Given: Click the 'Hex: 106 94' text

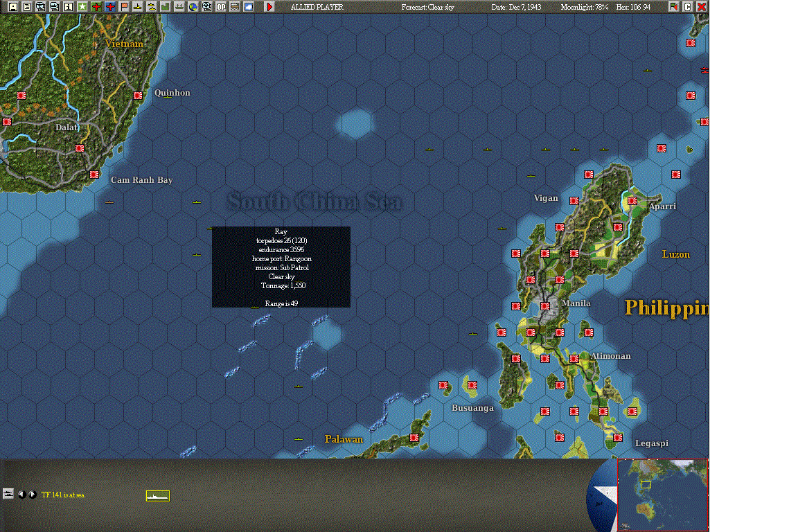Looking at the screenshot, I should point(633,7).
